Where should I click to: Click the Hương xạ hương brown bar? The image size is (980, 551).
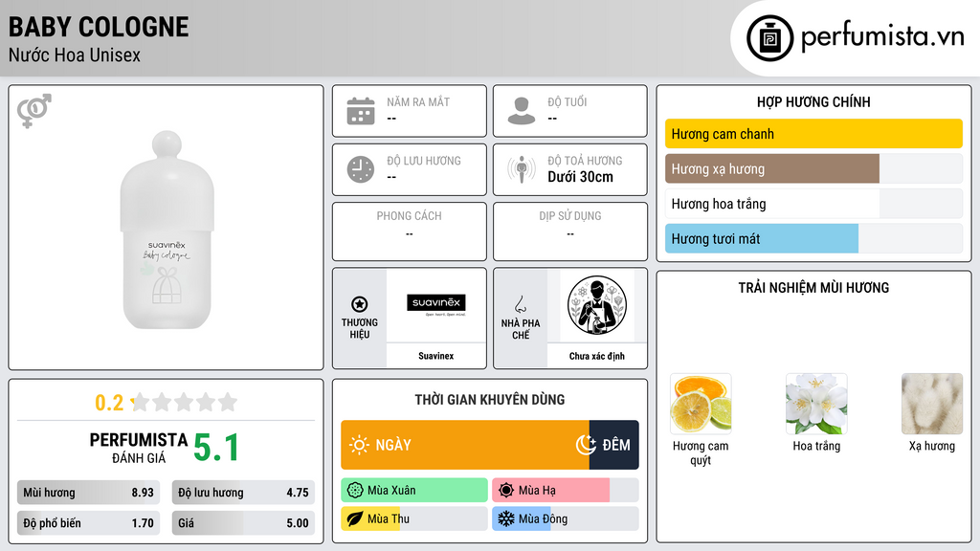pyautogui.click(x=772, y=168)
